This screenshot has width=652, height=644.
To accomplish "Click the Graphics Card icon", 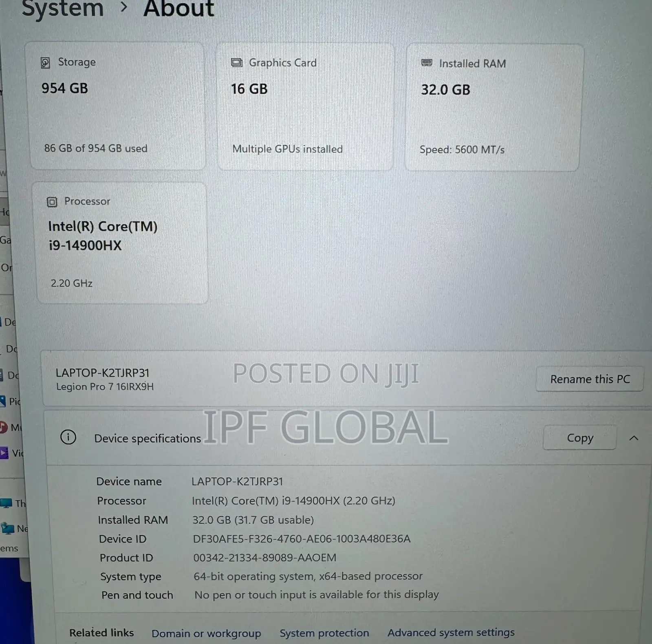I will tap(237, 63).
